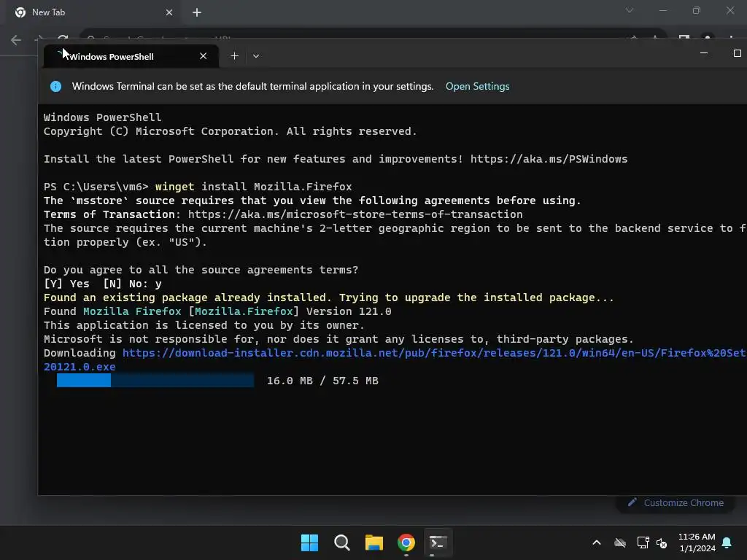The height and width of the screenshot is (560, 747).
Task: Click 'Found an existing package already installed' line
Action: [329, 297]
